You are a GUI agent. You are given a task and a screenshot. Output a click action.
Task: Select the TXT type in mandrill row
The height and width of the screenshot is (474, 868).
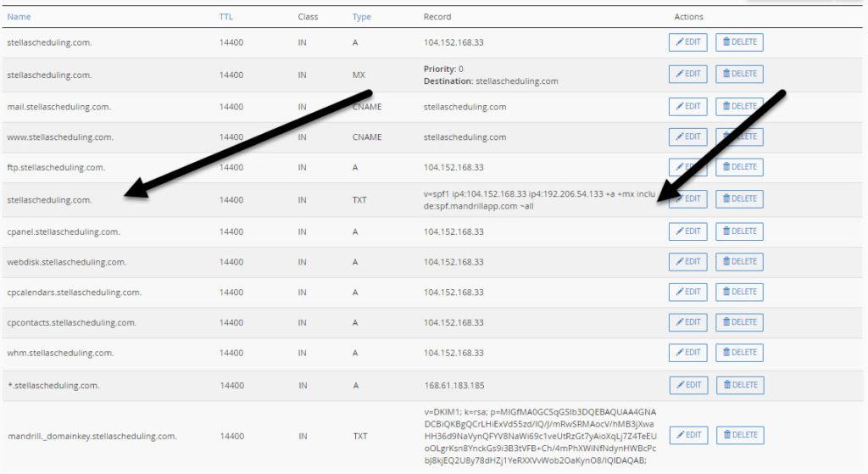point(359,437)
